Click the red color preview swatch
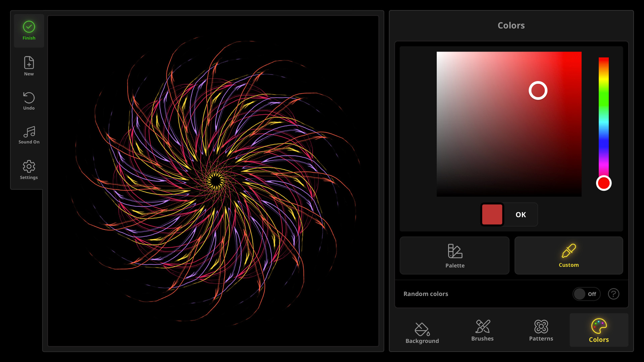Screen dimensions: 644x362 pyautogui.click(x=492, y=215)
